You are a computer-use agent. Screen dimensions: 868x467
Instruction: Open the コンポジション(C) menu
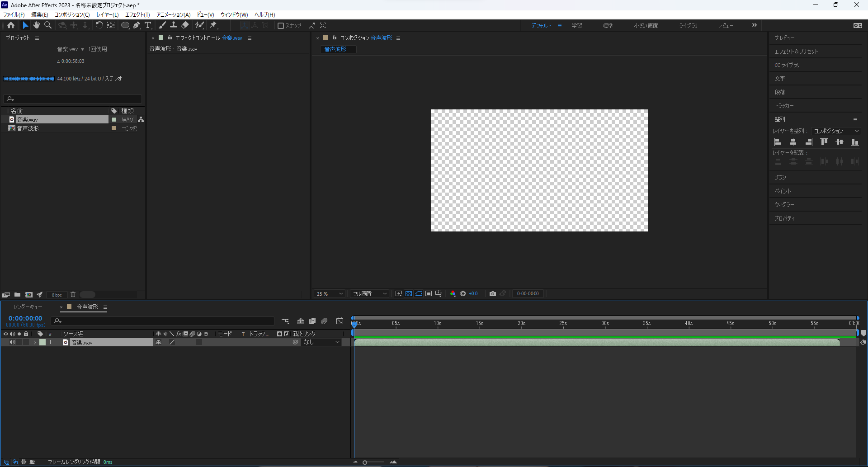72,15
